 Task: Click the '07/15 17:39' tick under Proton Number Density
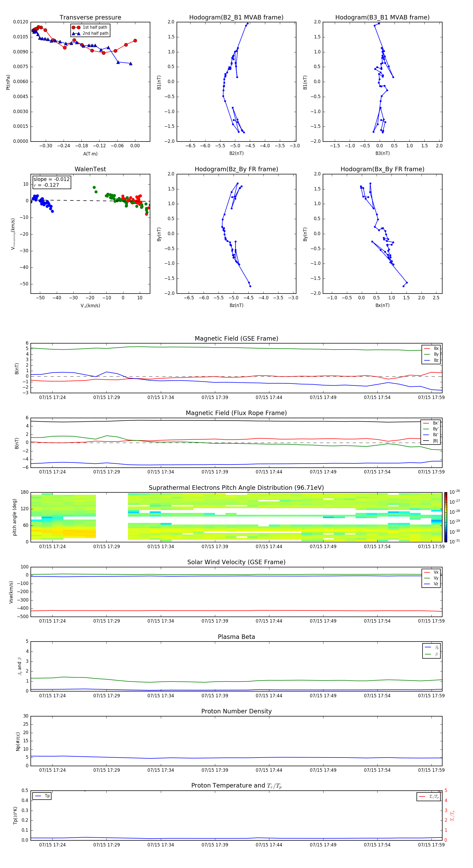click(215, 770)
